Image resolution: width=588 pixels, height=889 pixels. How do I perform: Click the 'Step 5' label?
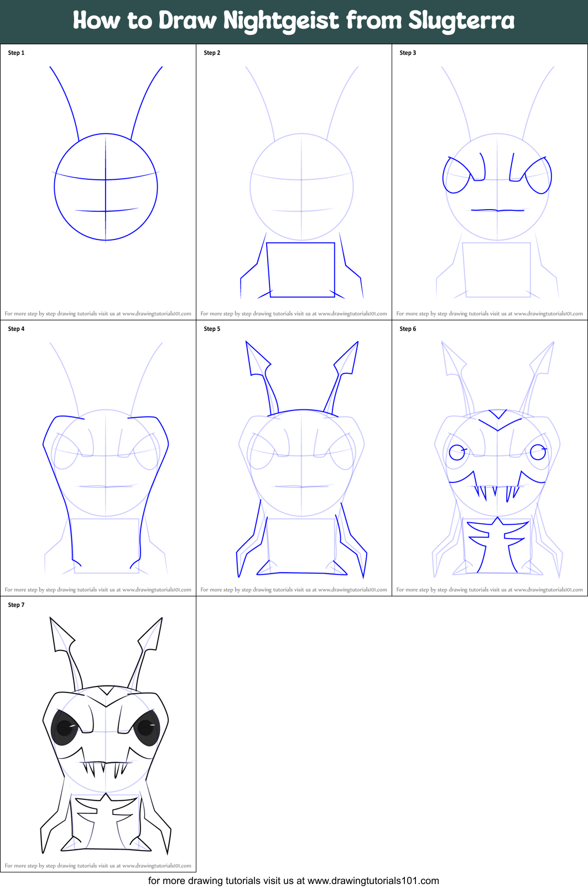212,329
